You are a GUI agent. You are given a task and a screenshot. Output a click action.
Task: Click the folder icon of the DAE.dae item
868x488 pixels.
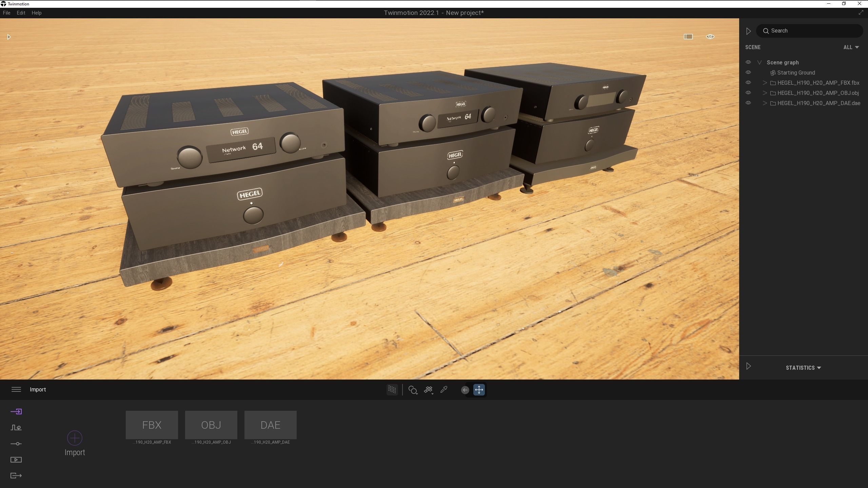coord(773,103)
